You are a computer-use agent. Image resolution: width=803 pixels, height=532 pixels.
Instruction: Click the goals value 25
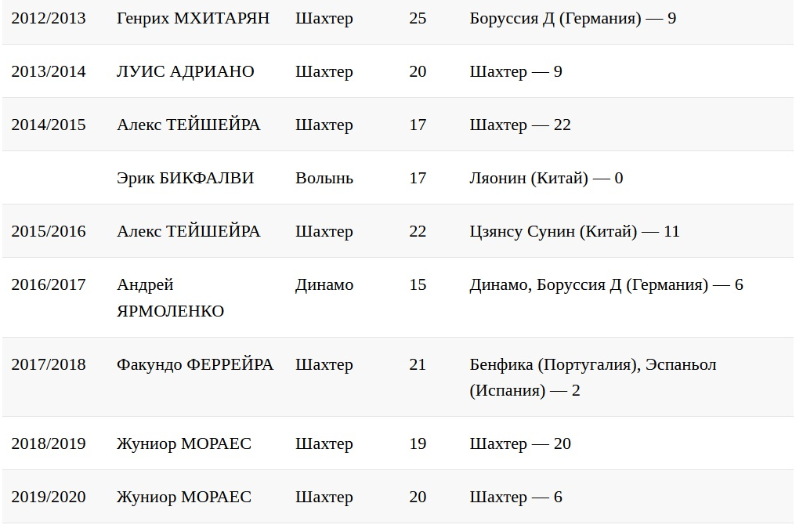click(418, 18)
